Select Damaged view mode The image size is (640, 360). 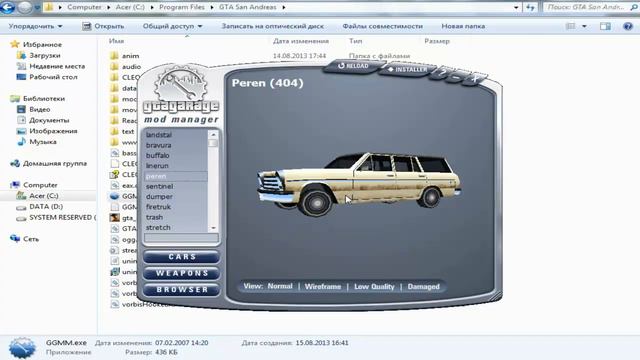point(424,287)
